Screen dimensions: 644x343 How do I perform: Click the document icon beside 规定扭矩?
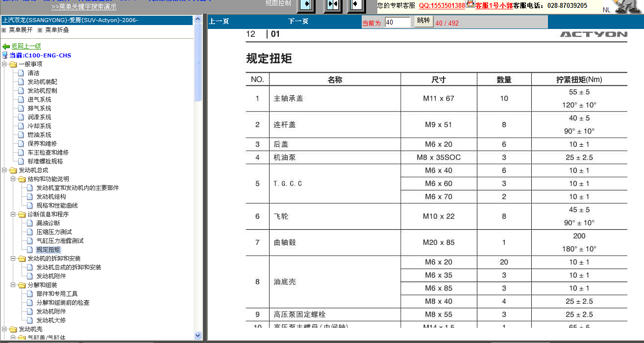[x=29, y=250]
